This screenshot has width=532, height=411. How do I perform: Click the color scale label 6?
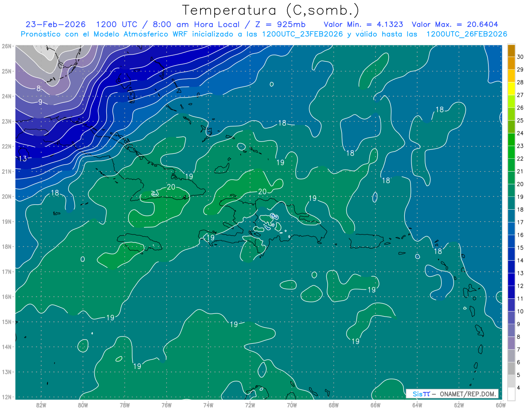point(520,362)
